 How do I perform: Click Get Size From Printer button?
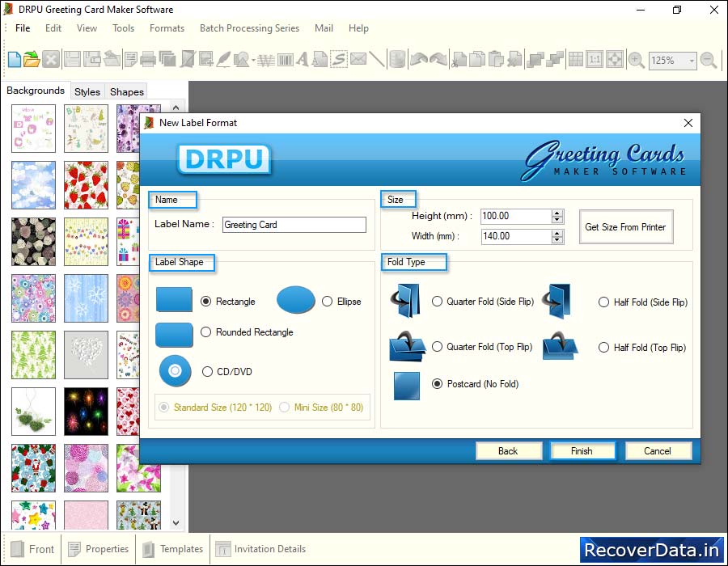pos(626,227)
